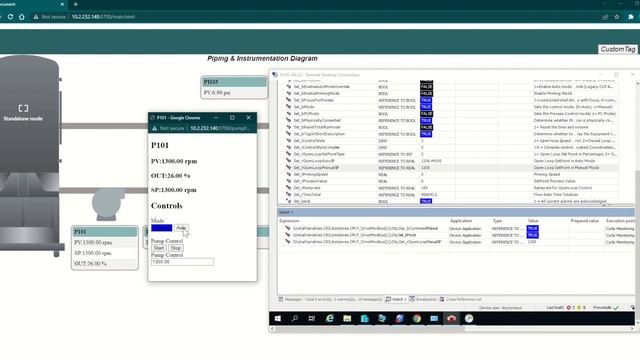Toggle TRUE value of Set_bTagOrShortDescription
This screenshot has width=640, height=360.
tap(426, 134)
